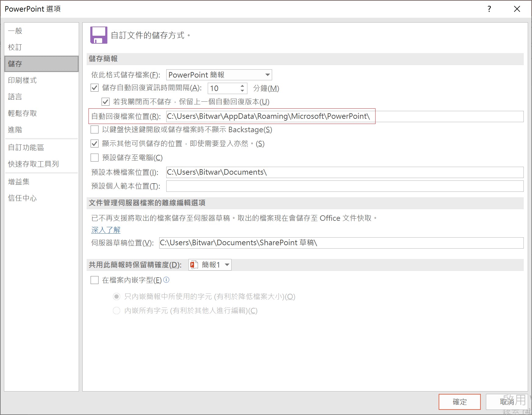Select the 儲存 options category
Image resolution: width=532 pixels, height=415 pixels.
[x=41, y=64]
